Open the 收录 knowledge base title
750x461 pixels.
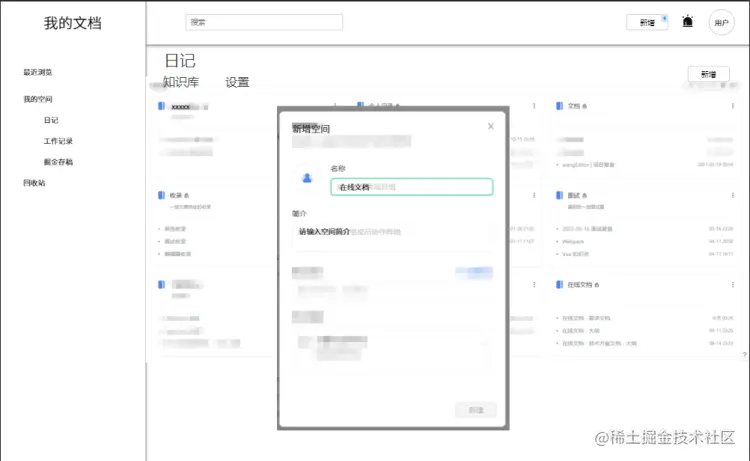tap(176, 195)
